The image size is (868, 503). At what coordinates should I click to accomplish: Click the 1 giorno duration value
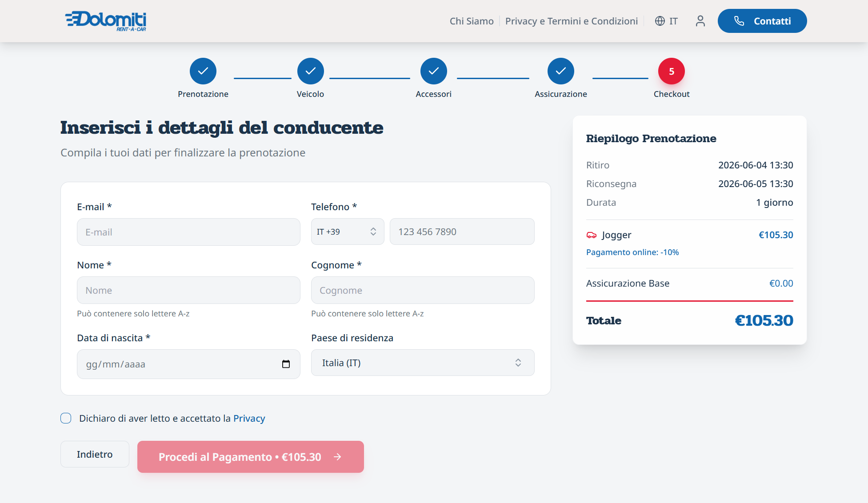tap(775, 202)
